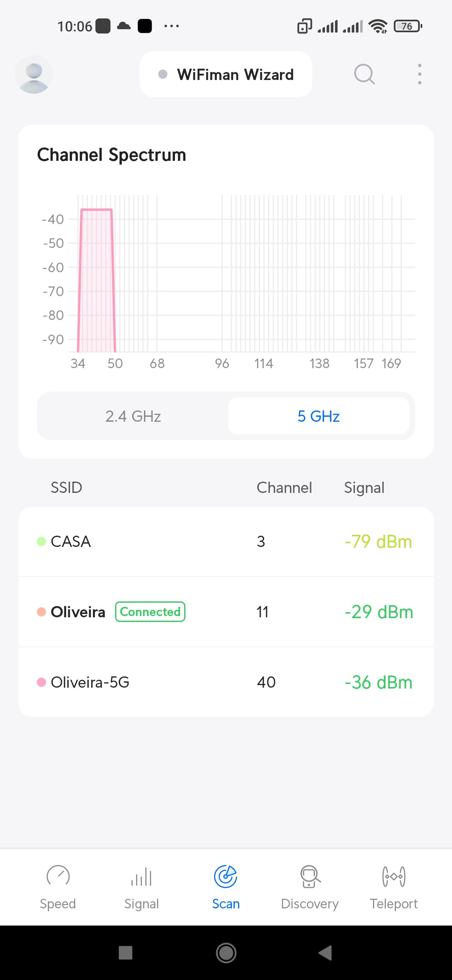Image resolution: width=452 pixels, height=980 pixels.
Task: Sort networks by Signal column header
Action: point(364,487)
